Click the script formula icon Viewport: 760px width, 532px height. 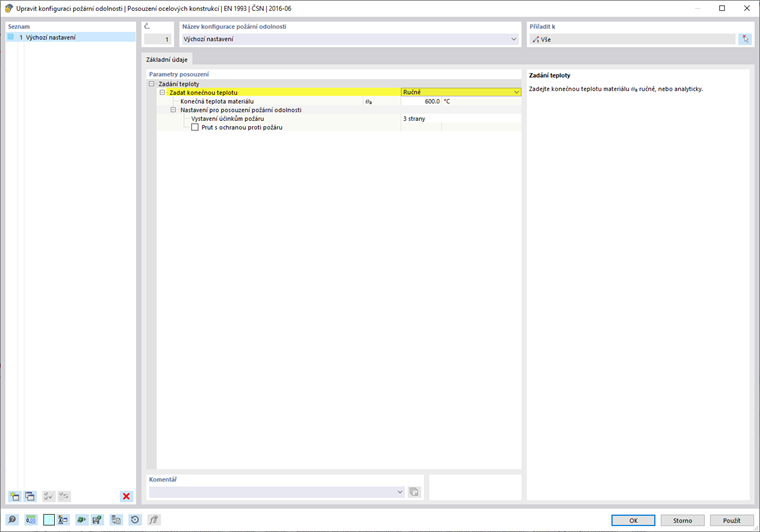(153, 520)
